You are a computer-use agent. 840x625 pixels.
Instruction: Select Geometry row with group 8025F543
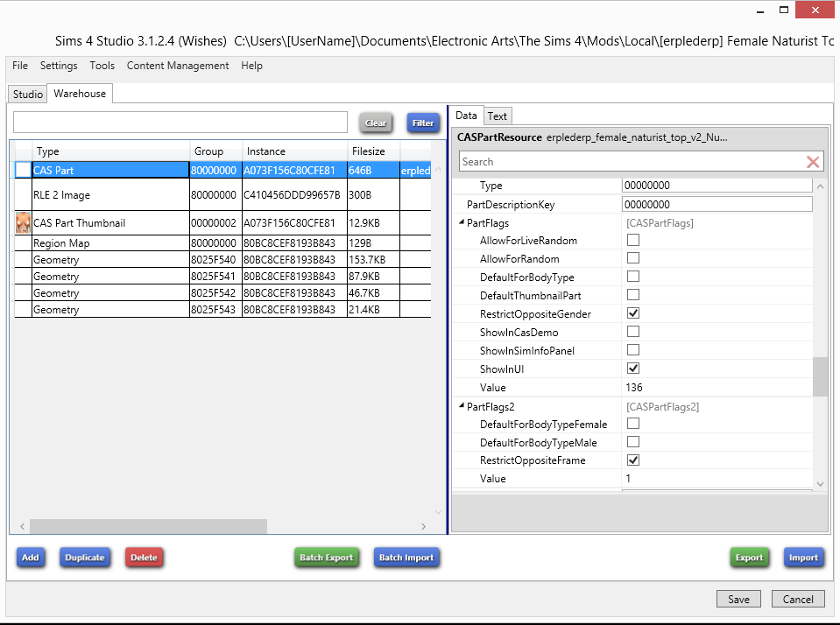222,310
